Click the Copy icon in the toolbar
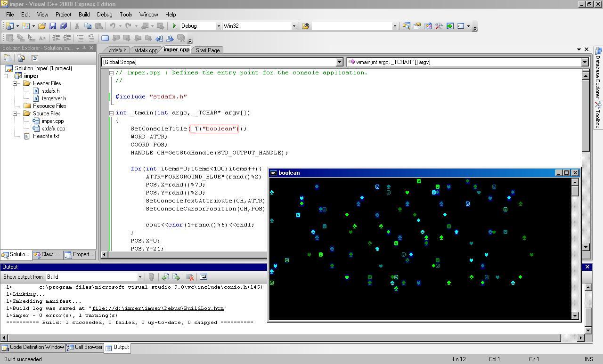The width and height of the screenshot is (603, 364). tap(88, 26)
